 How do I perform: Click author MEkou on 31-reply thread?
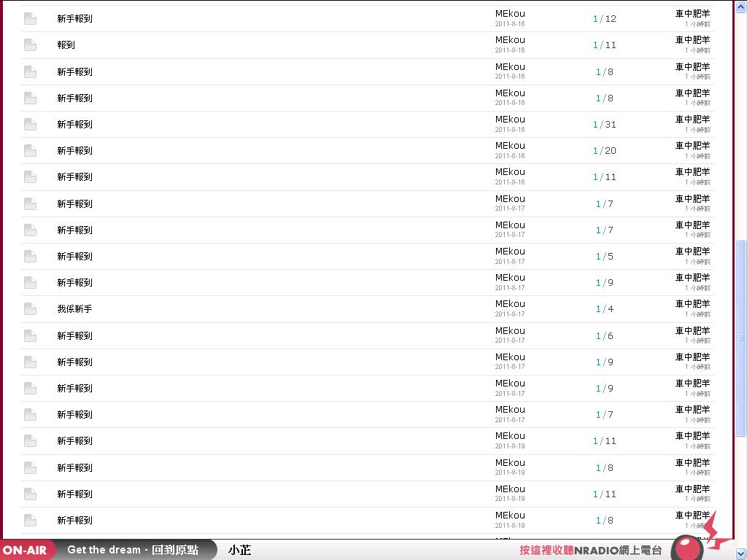pyautogui.click(x=510, y=120)
